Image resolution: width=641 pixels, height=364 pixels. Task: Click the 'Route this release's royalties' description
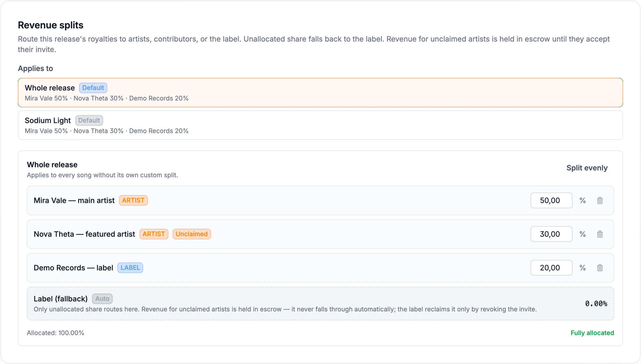[314, 44]
